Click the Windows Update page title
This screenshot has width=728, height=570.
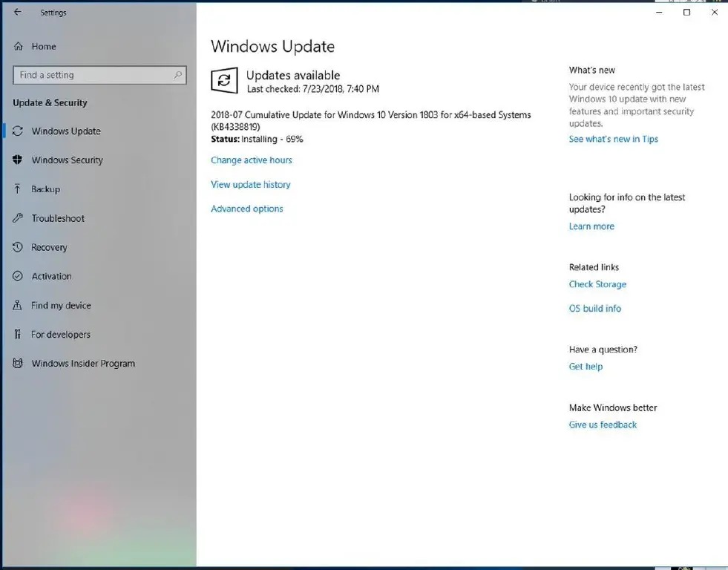pyautogui.click(x=272, y=47)
